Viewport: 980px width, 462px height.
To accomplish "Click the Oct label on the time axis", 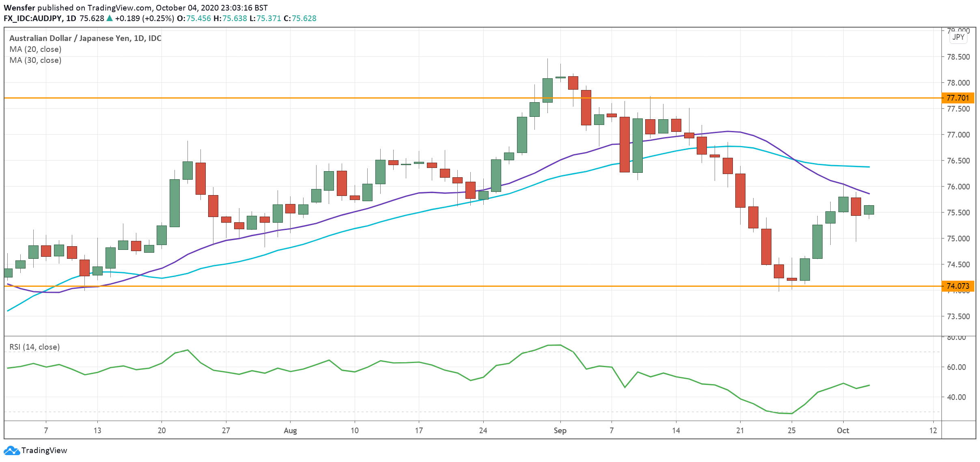I will click(x=842, y=430).
